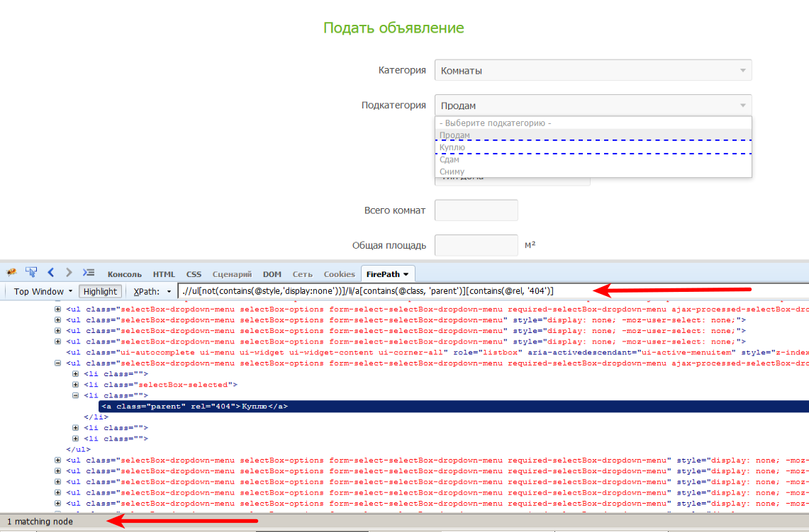Screen dimensions: 809x532
Task: Open the Подкатегория dropdown showing Продам
Action: tap(593, 105)
